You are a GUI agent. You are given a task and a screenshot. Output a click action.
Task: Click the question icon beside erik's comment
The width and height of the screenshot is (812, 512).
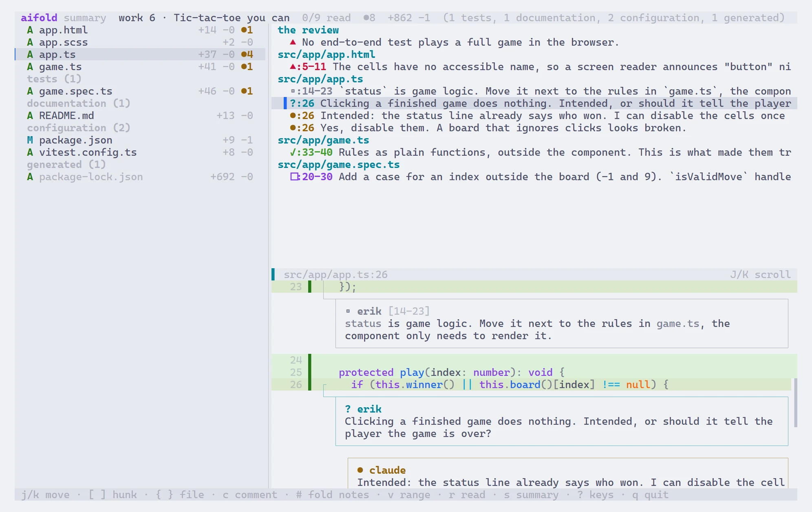pos(348,409)
